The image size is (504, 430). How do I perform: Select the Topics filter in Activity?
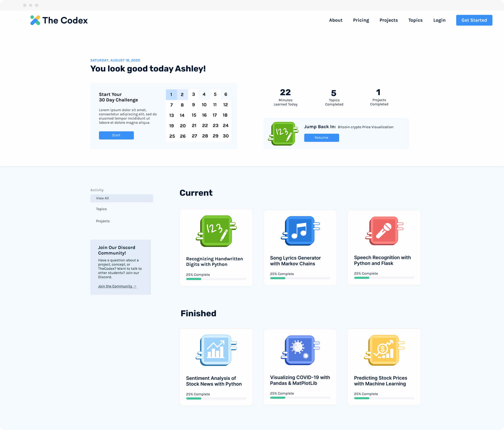[101, 209]
